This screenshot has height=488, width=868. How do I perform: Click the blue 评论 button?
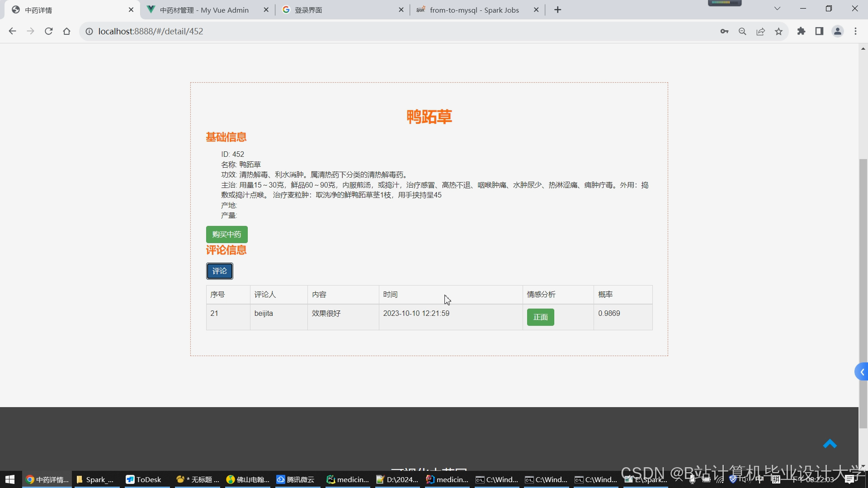tap(220, 271)
